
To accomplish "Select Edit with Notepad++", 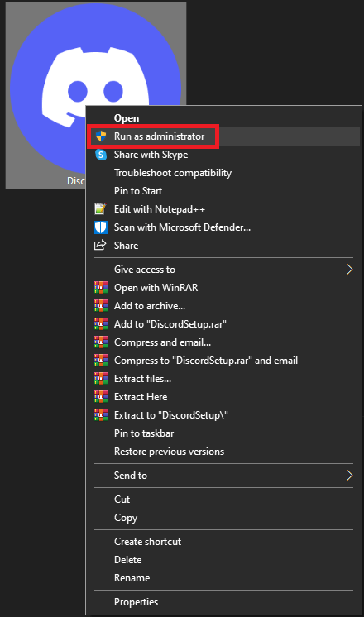I will tap(223, 209).
